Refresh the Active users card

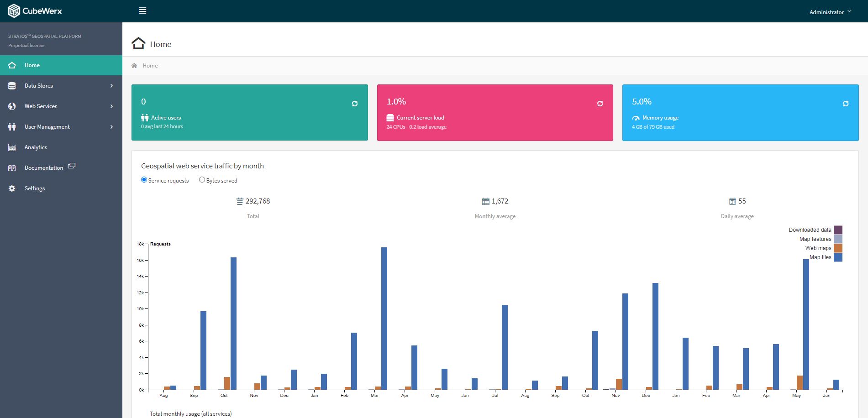(355, 104)
